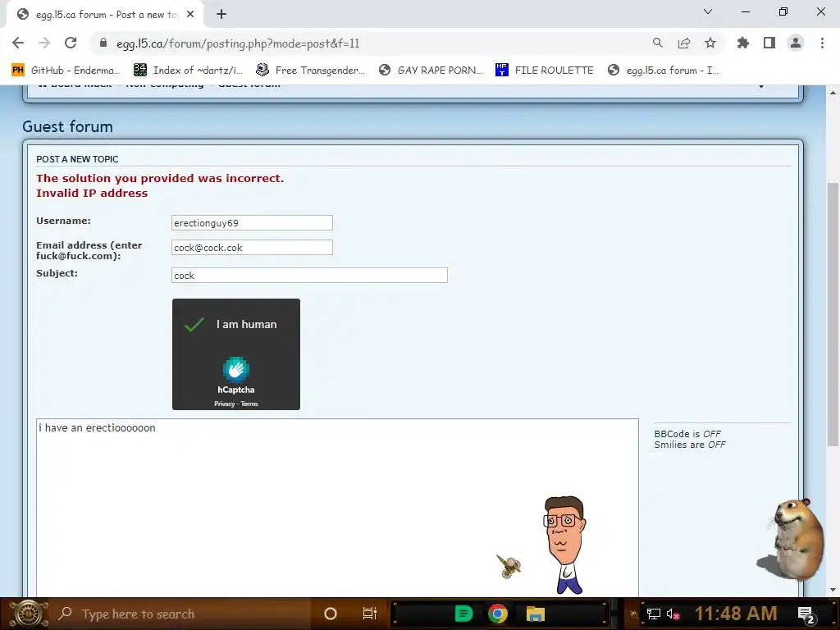Image resolution: width=840 pixels, height=630 pixels.
Task: Click the page vertical scrollbar thumb
Action: point(833,314)
